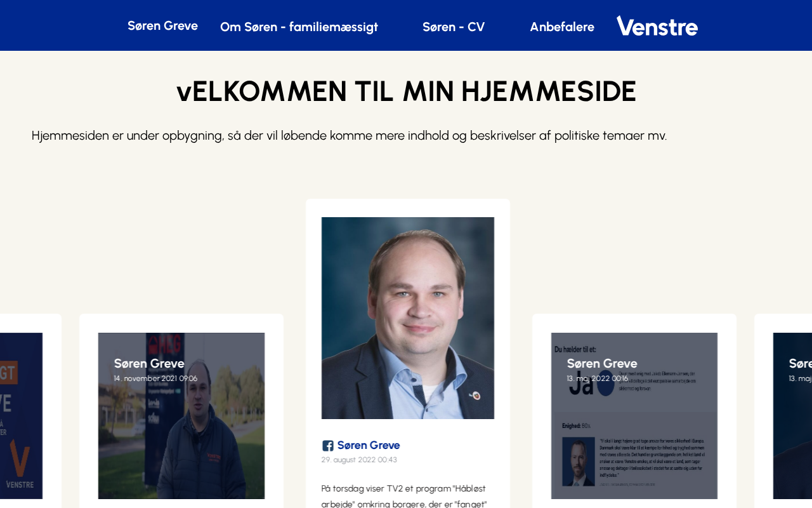Click Søren Greve title on May post

(602, 363)
